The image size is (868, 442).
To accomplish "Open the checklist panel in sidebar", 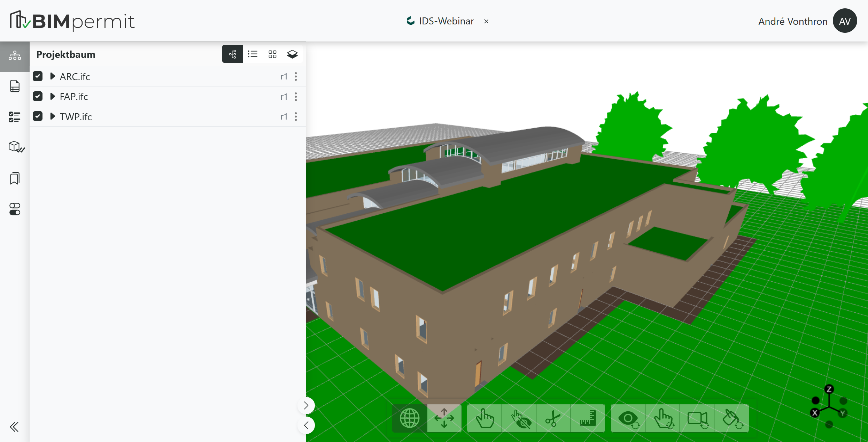I will pos(15,117).
